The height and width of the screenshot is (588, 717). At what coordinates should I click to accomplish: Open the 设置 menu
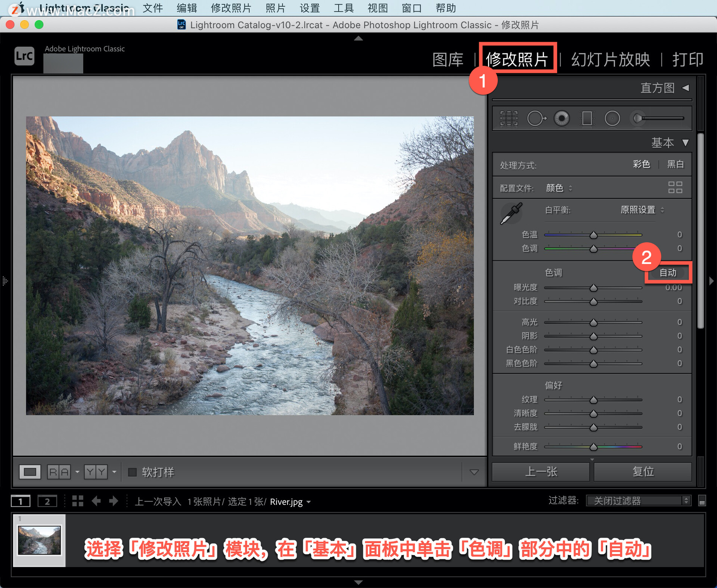310,8
